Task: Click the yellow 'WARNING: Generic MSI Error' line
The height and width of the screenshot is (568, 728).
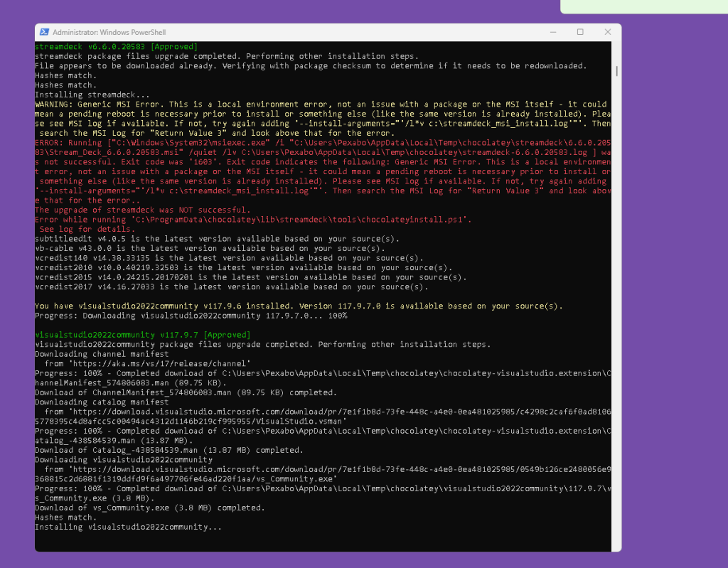Action: pos(321,104)
